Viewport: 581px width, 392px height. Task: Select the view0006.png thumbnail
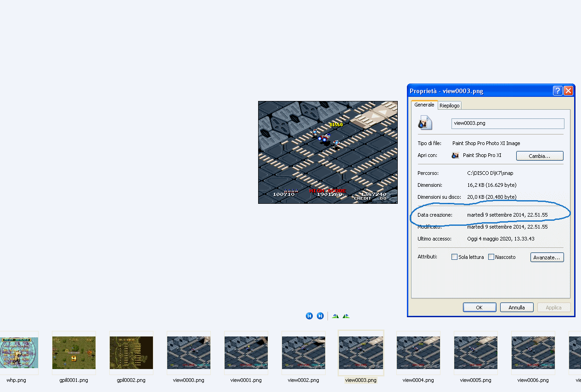click(x=533, y=353)
